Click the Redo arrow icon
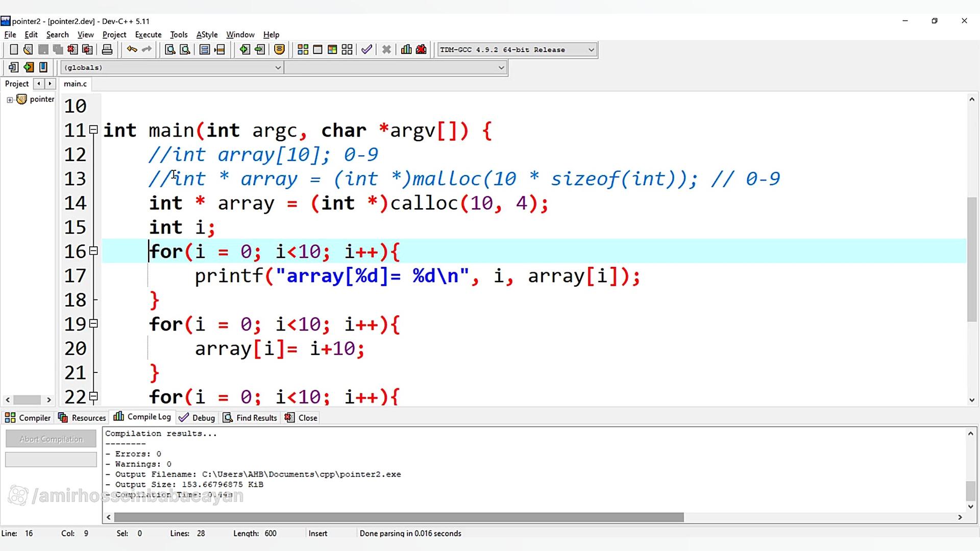The width and height of the screenshot is (980, 551). point(147,49)
